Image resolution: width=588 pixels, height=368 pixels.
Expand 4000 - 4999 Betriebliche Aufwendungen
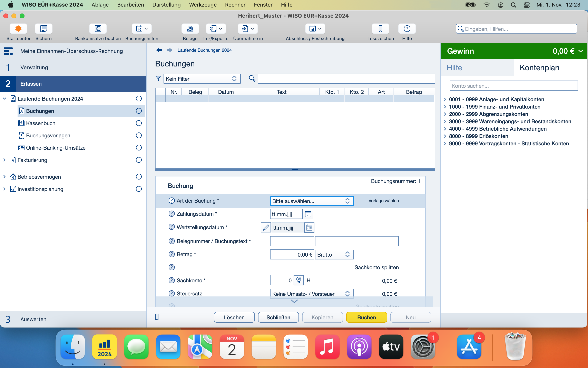(445, 129)
